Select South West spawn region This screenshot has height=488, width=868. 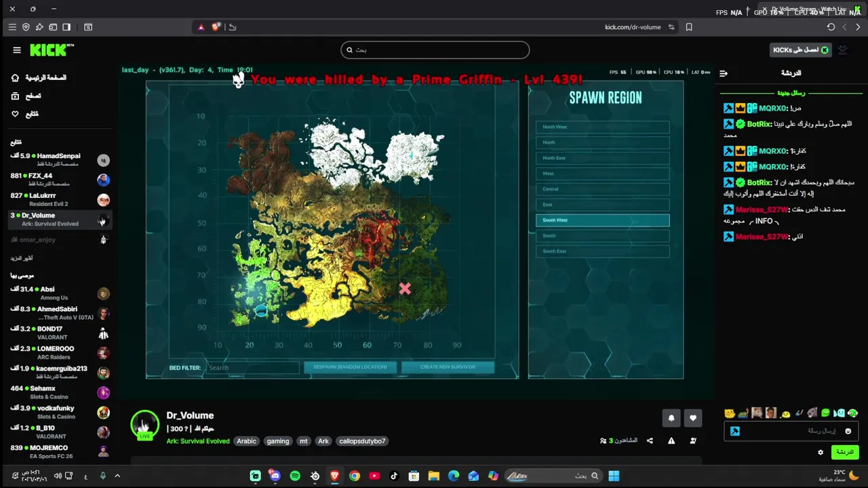602,220
